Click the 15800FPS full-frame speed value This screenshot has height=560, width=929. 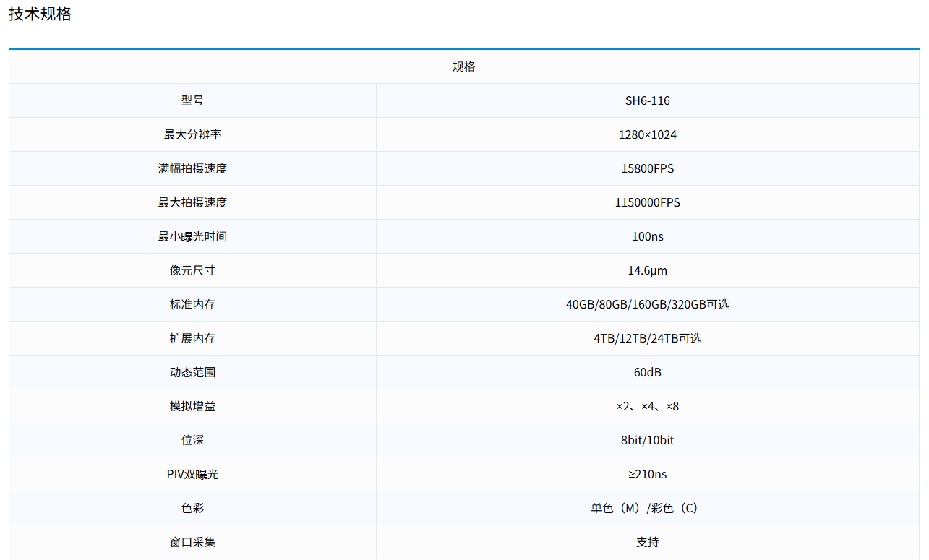647,168
